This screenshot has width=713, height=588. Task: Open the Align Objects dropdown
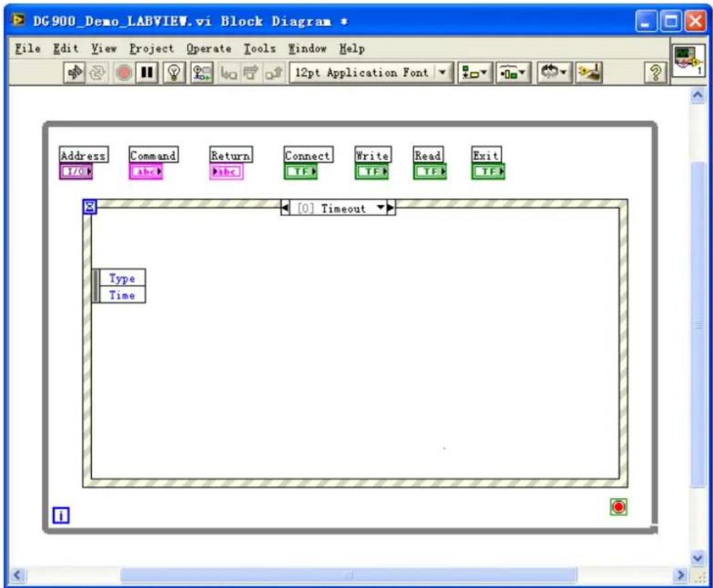[474, 73]
